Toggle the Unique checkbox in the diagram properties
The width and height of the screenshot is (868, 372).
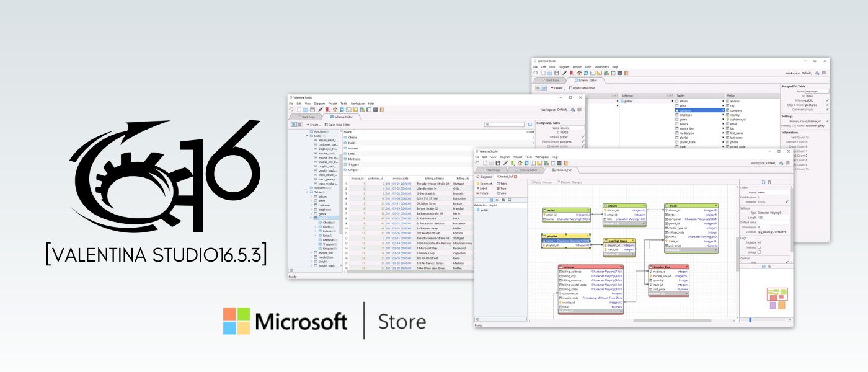759,252
